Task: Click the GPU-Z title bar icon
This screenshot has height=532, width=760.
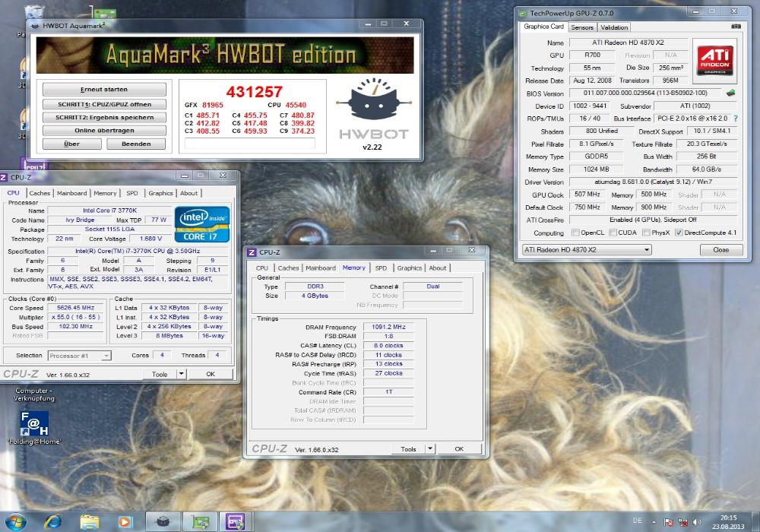Action: click(x=523, y=13)
